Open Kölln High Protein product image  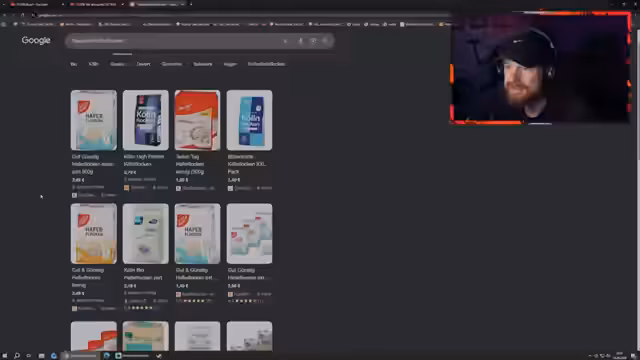146,120
